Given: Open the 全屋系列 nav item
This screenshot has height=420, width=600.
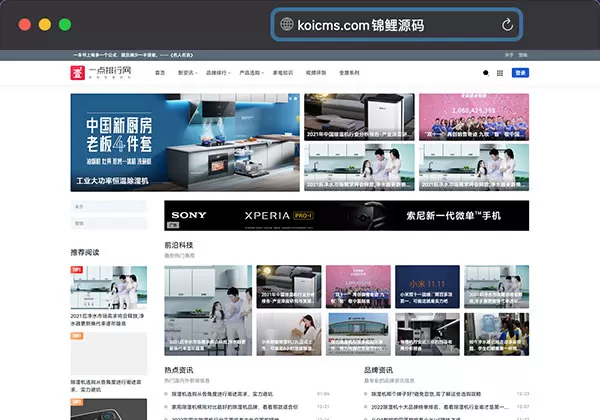Looking at the screenshot, I should [x=349, y=73].
